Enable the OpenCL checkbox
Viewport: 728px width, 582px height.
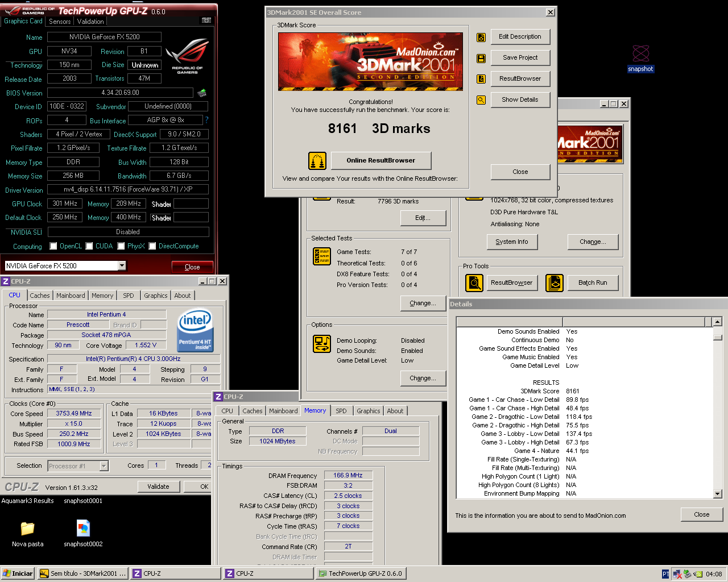53,246
